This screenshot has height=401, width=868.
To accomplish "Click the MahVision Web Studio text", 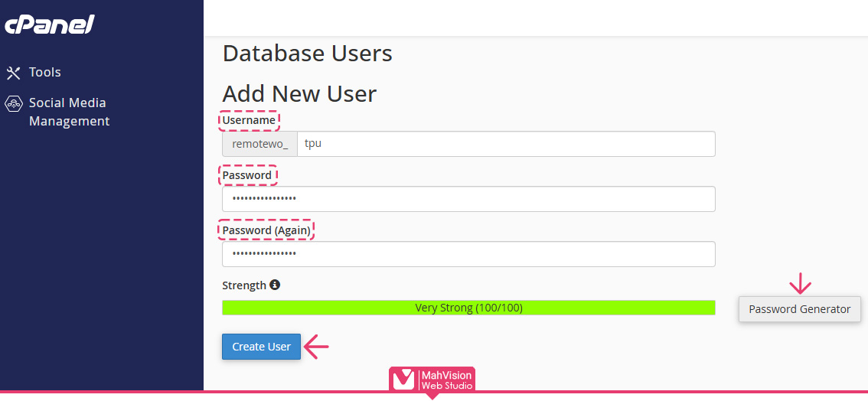I will 447,380.
